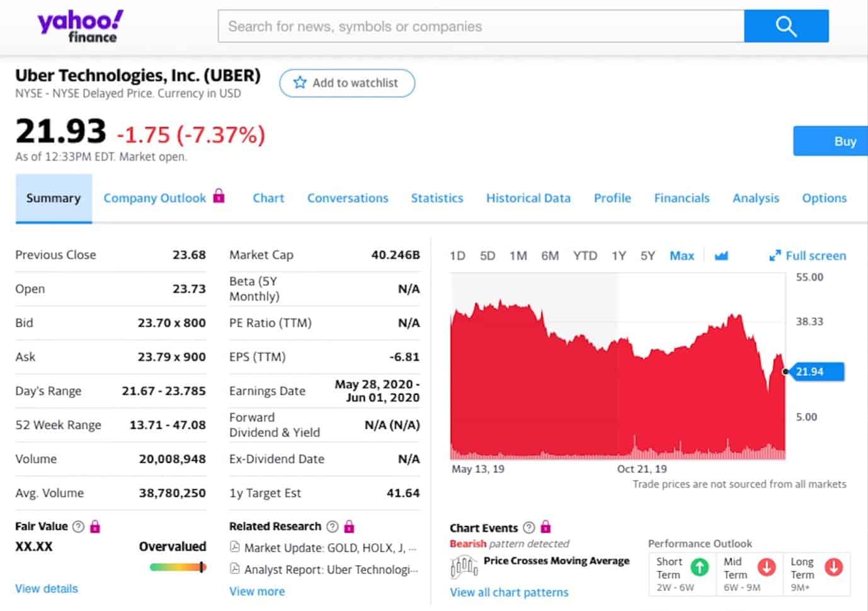The image size is (868, 611).
Task: Click the lock icon next to Related Research
Action: click(x=349, y=526)
